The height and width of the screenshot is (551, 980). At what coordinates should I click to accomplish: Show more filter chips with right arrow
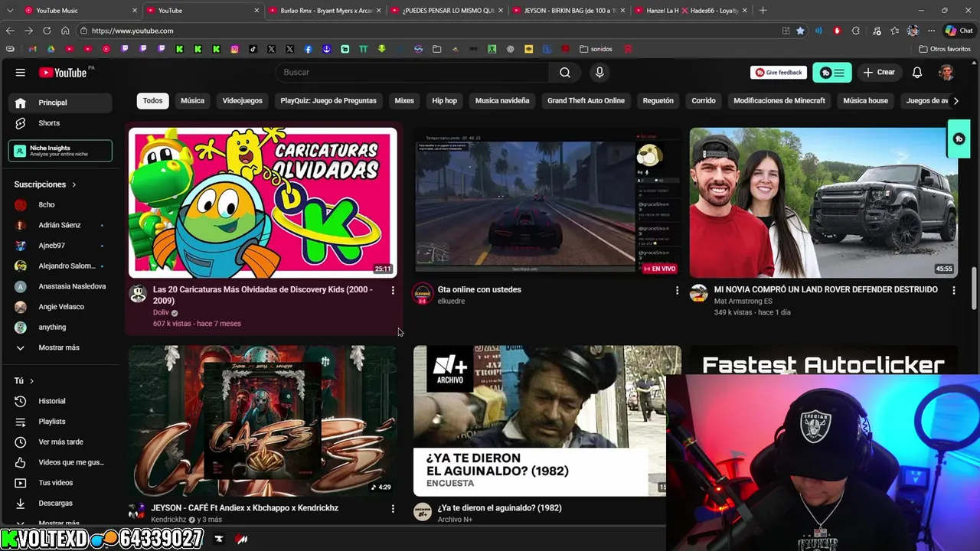955,100
